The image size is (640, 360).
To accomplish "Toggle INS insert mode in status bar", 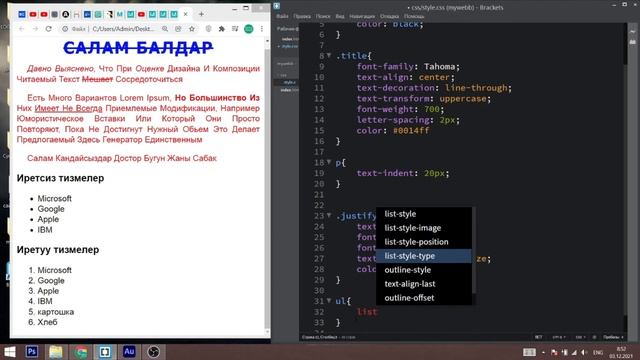I will [538, 337].
